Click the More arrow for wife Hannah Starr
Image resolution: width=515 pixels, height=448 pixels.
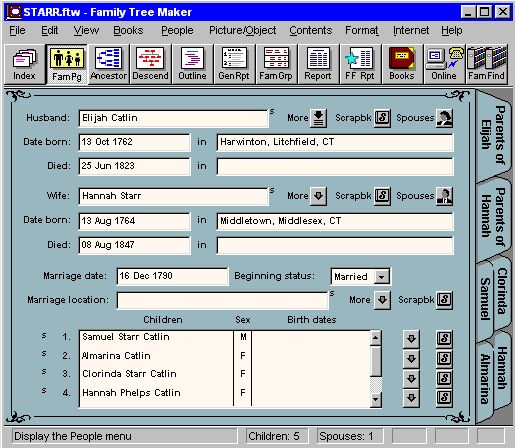tap(318, 196)
